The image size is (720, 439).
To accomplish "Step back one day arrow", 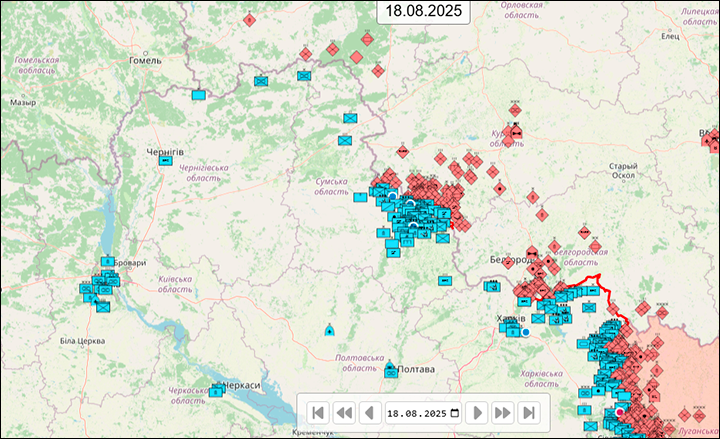I will pyautogui.click(x=370, y=413).
